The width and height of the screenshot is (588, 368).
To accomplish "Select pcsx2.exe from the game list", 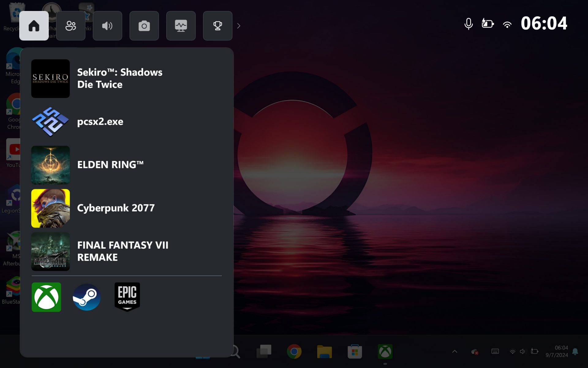I will (100, 122).
